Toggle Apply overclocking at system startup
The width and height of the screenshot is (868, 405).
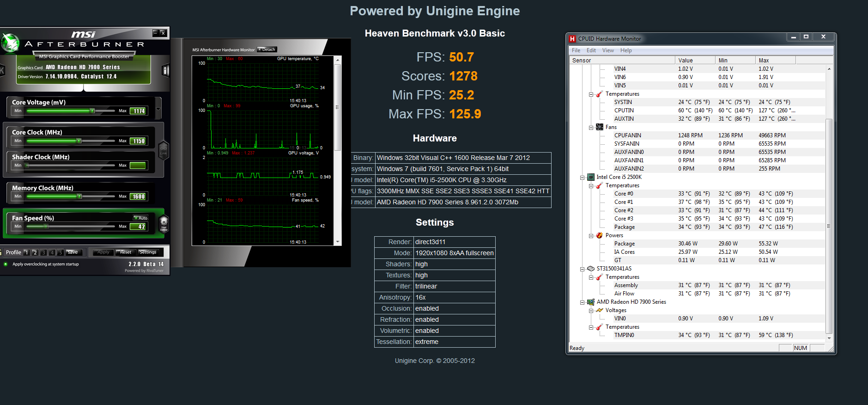click(x=6, y=264)
